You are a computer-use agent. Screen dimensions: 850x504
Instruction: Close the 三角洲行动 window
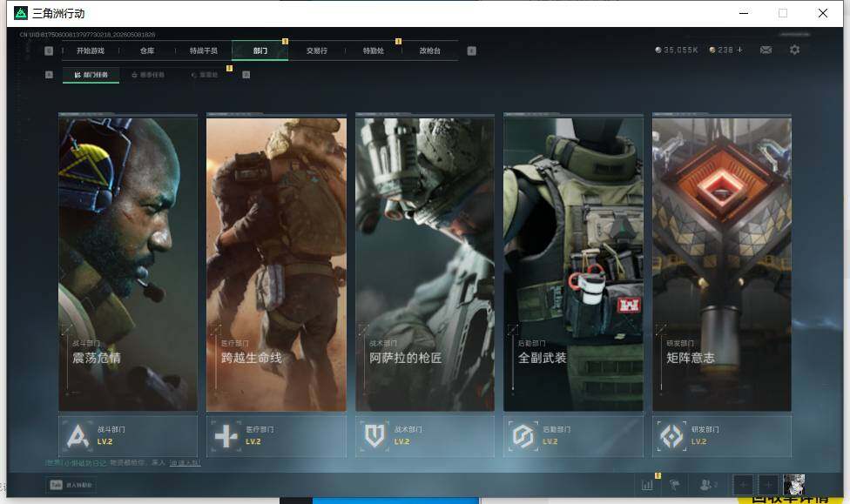[x=823, y=13]
